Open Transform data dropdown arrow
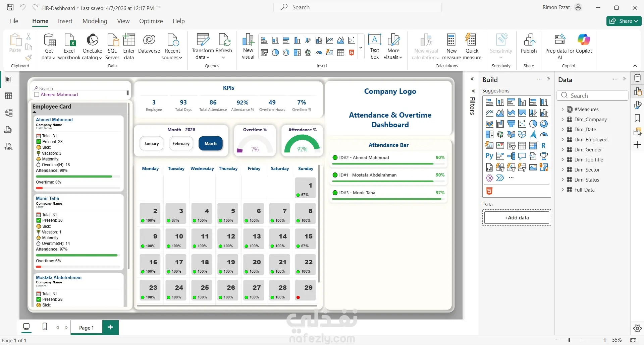644x345 pixels. (x=208, y=58)
